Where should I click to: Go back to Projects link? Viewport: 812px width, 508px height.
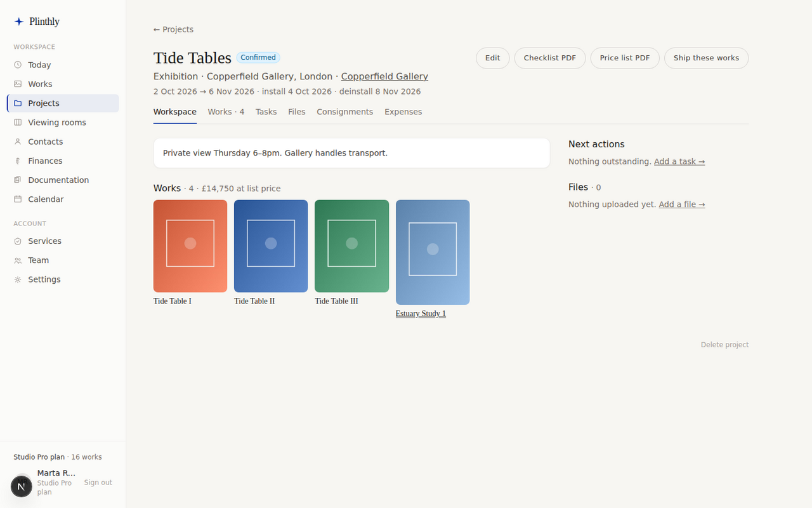[x=173, y=29]
